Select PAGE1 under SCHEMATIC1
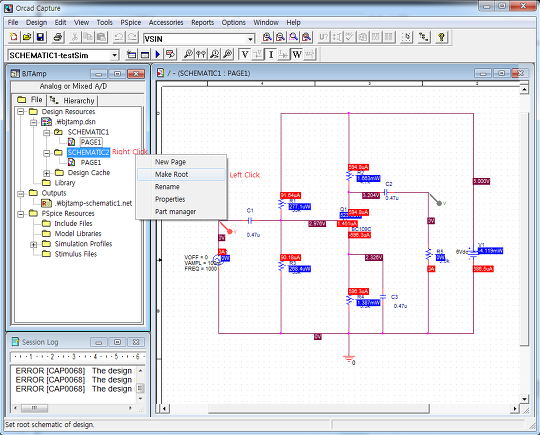The image size is (540, 435). pos(91,142)
